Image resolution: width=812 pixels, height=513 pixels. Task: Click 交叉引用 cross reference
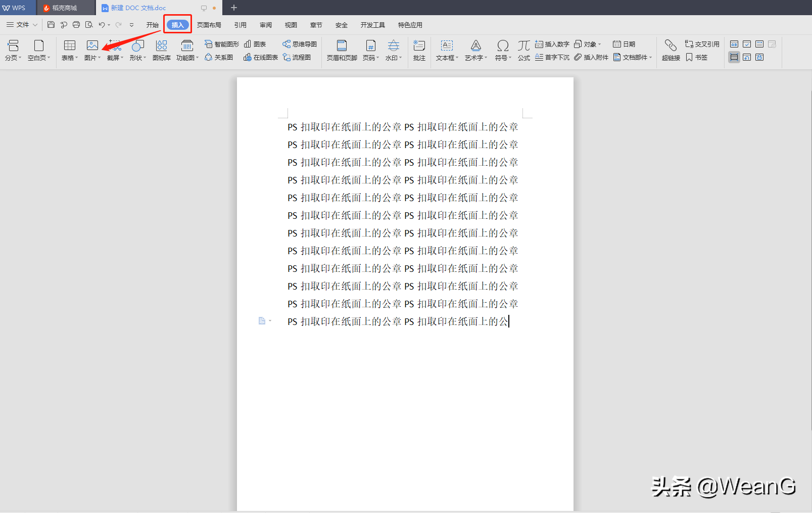(702, 44)
